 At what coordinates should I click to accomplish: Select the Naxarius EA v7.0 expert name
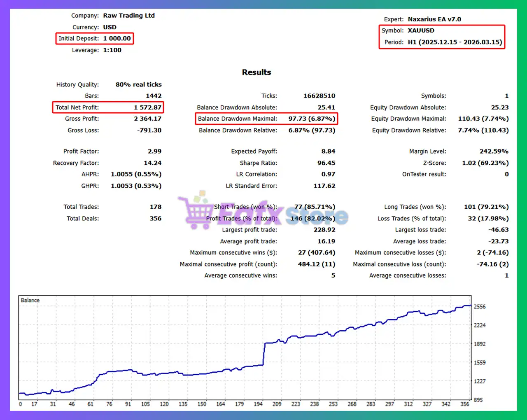click(x=434, y=19)
